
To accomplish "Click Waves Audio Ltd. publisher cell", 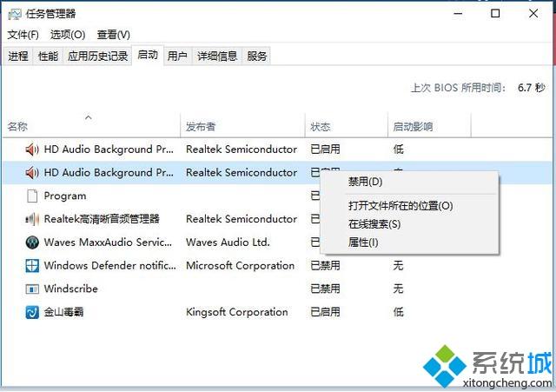I will (228, 243).
